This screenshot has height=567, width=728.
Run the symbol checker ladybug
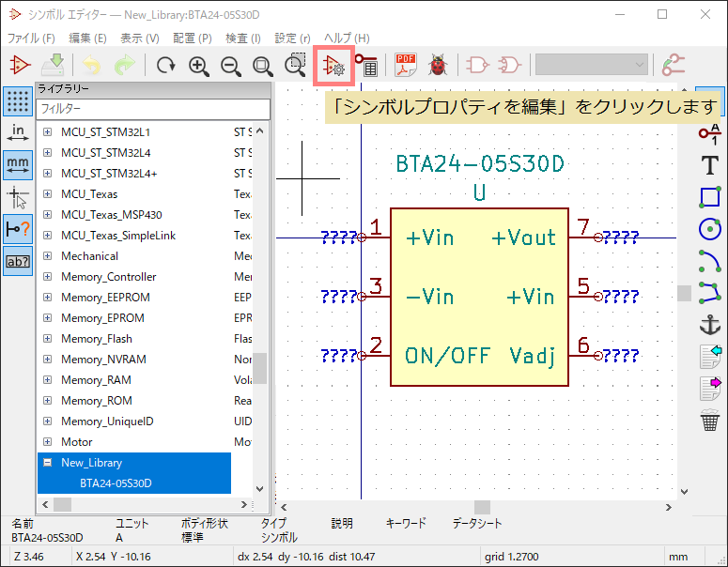(x=438, y=65)
